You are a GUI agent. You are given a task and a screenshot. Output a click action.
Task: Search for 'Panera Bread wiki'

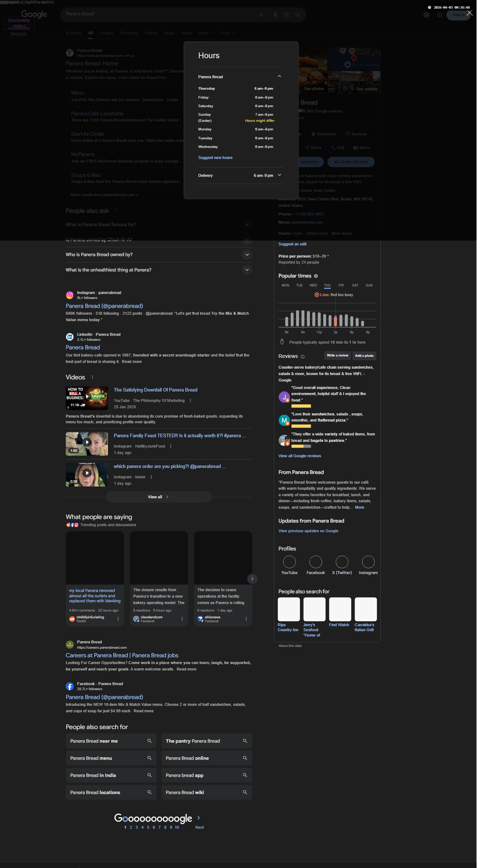pos(207,792)
